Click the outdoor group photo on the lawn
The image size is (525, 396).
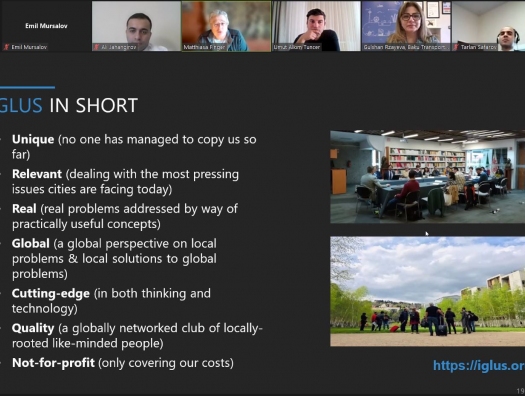[x=428, y=291]
